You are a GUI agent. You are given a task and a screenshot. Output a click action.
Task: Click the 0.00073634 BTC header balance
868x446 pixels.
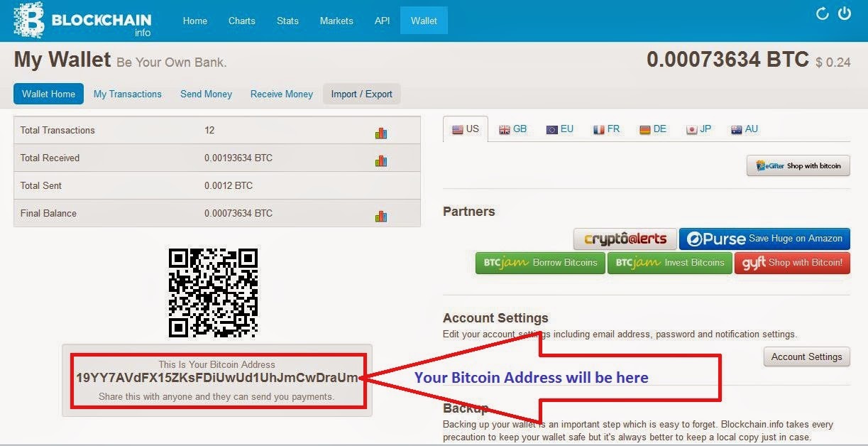coord(727,60)
